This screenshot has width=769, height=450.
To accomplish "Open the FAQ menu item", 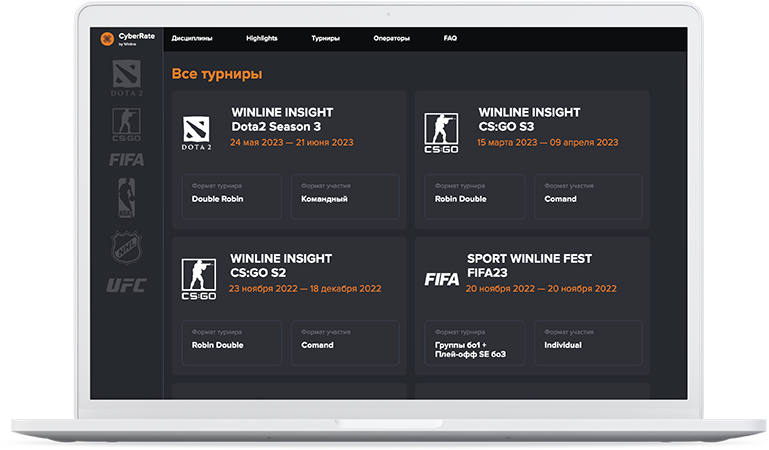I will [x=450, y=38].
